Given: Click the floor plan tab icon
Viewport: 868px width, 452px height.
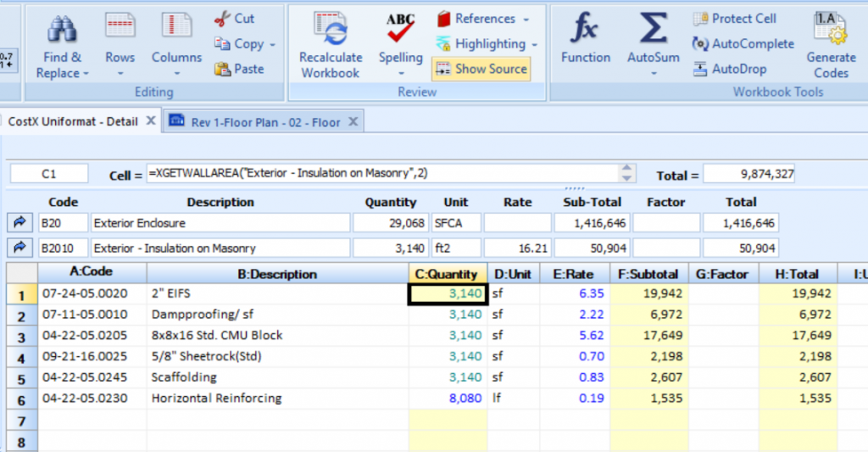Looking at the screenshot, I should point(176,120).
